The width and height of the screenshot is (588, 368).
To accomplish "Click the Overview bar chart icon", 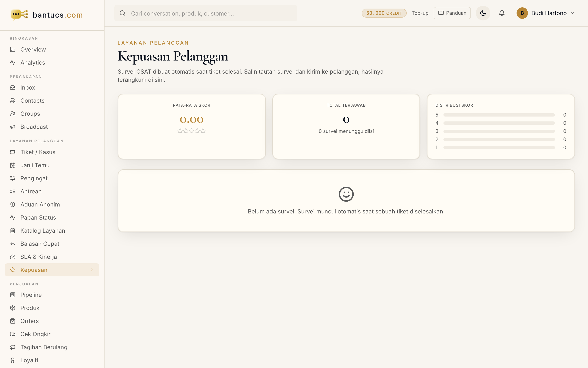I will pyautogui.click(x=13, y=49).
